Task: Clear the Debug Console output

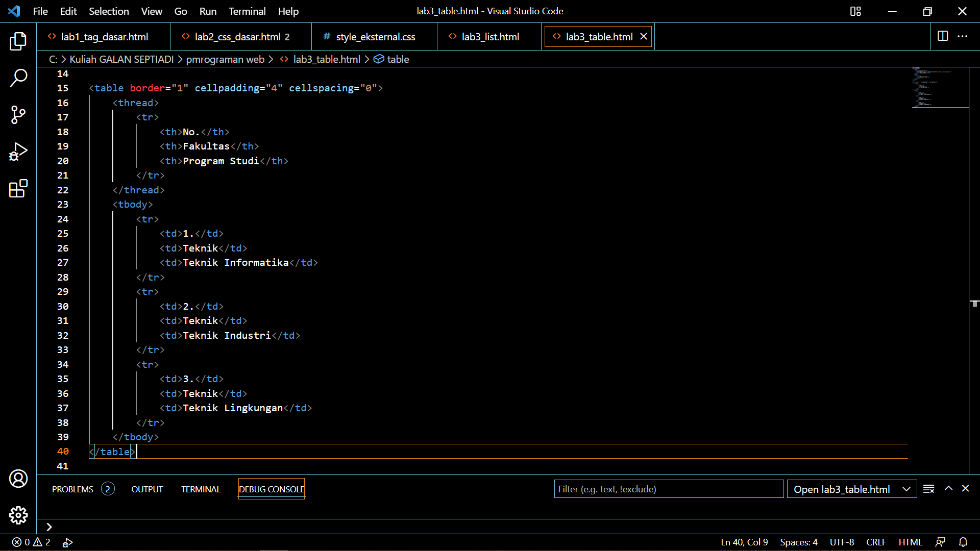Action: (929, 489)
